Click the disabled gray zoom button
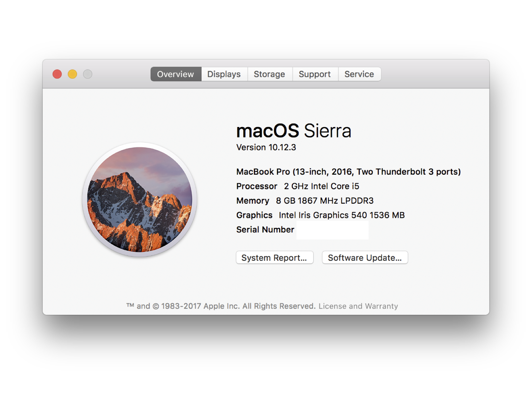532x411 pixels. 88,74
